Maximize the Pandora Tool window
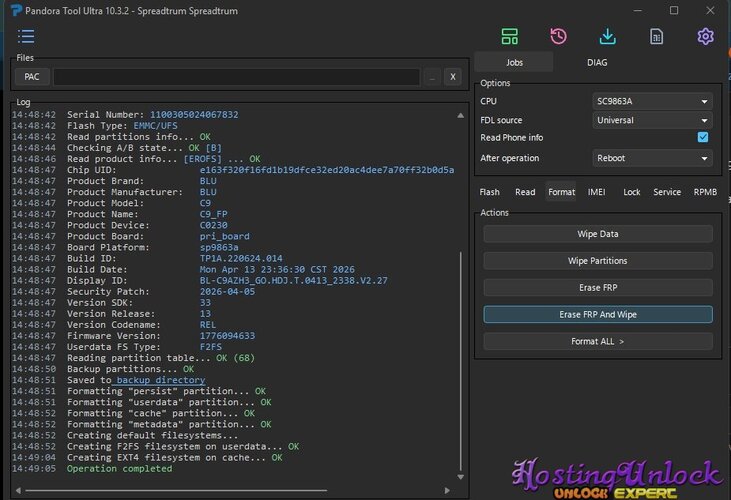 (x=674, y=10)
